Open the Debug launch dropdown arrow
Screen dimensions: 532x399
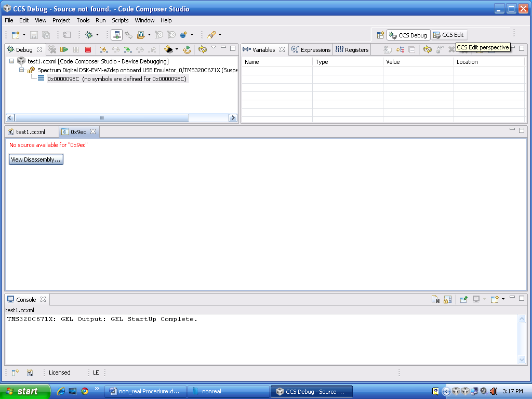click(97, 35)
